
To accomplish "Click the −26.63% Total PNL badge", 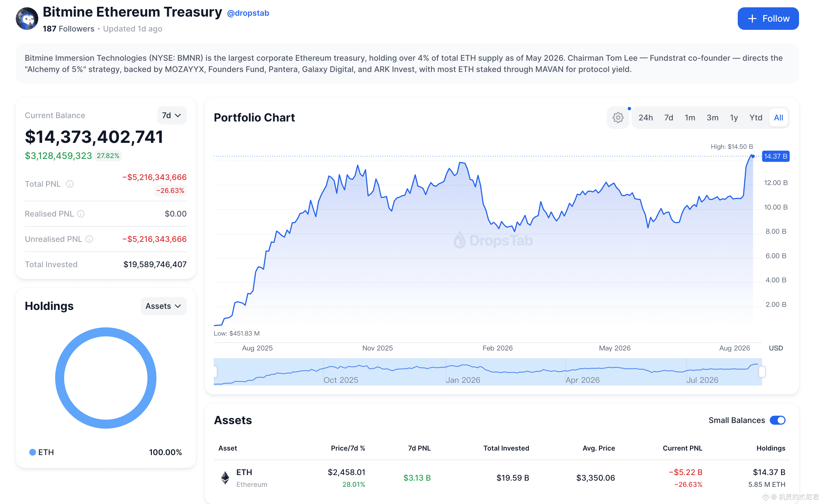I will click(170, 191).
